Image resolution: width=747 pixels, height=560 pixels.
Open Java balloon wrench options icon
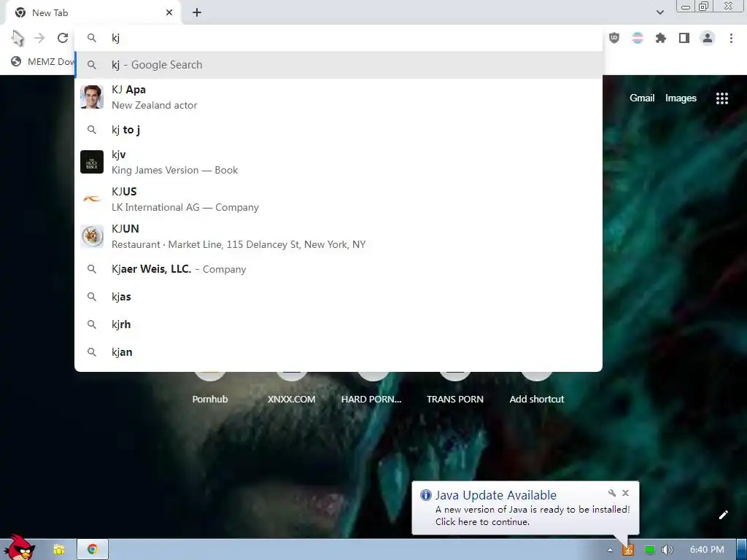[612, 493]
